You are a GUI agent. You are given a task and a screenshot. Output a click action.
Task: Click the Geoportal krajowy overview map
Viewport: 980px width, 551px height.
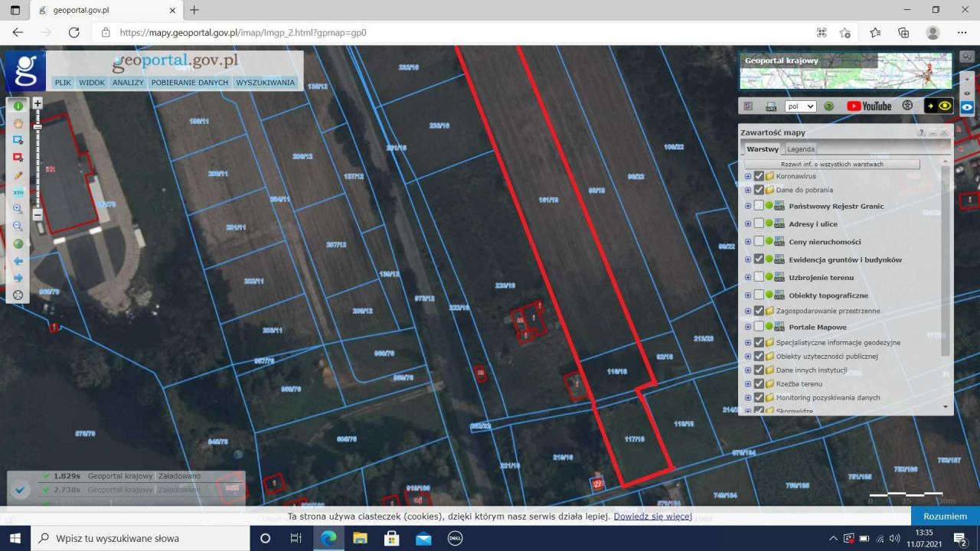(846, 71)
